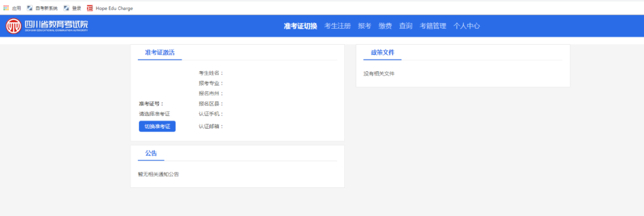Go to 考生注册 in navigation bar
The image size is (644, 216).
click(337, 26)
